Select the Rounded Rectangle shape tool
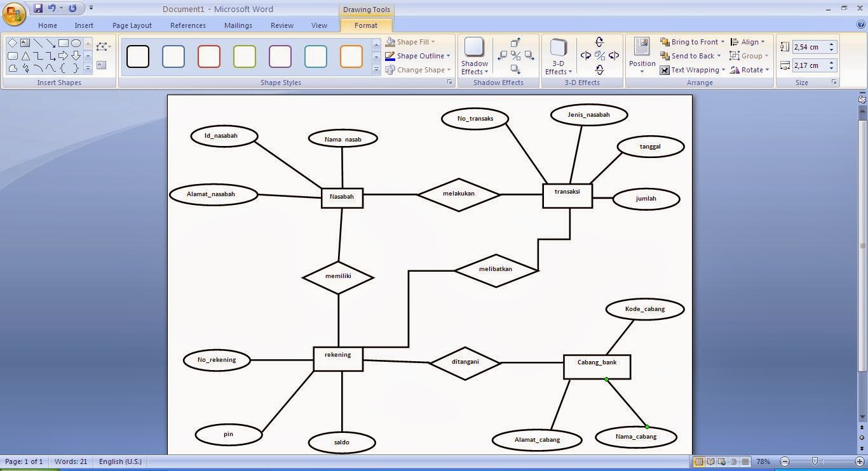Viewport: 868px width, 471px height. coord(13,56)
